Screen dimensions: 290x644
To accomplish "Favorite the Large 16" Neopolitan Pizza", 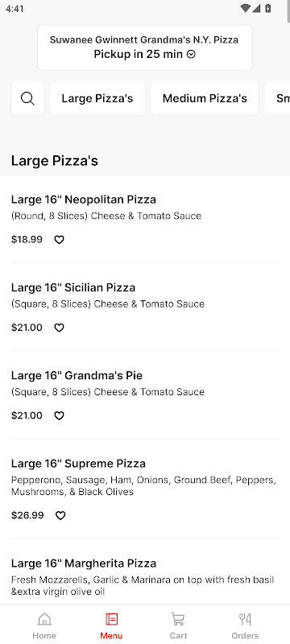I will point(59,240).
